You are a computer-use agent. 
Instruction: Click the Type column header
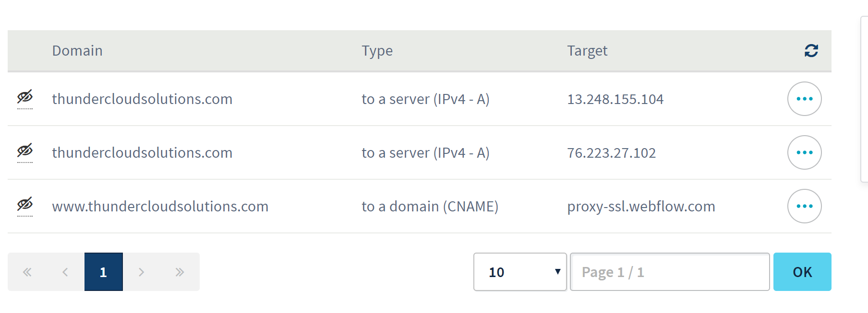coord(377,51)
